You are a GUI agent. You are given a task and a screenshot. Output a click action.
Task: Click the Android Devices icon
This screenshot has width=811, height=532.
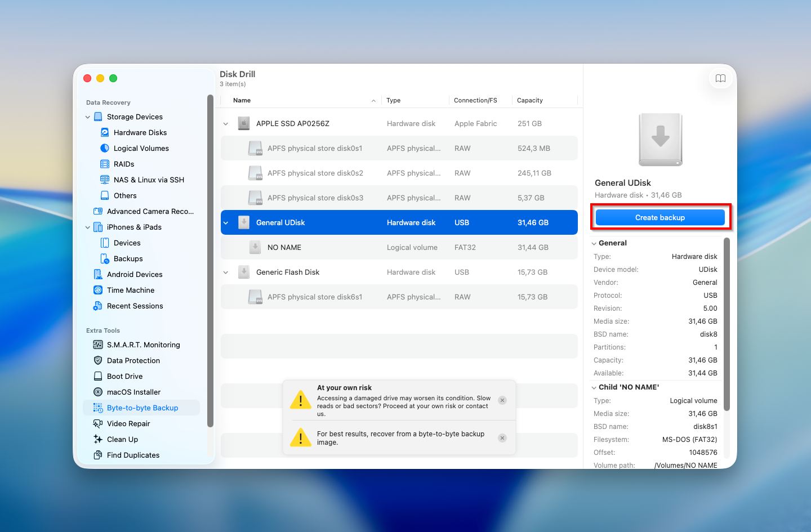98,274
